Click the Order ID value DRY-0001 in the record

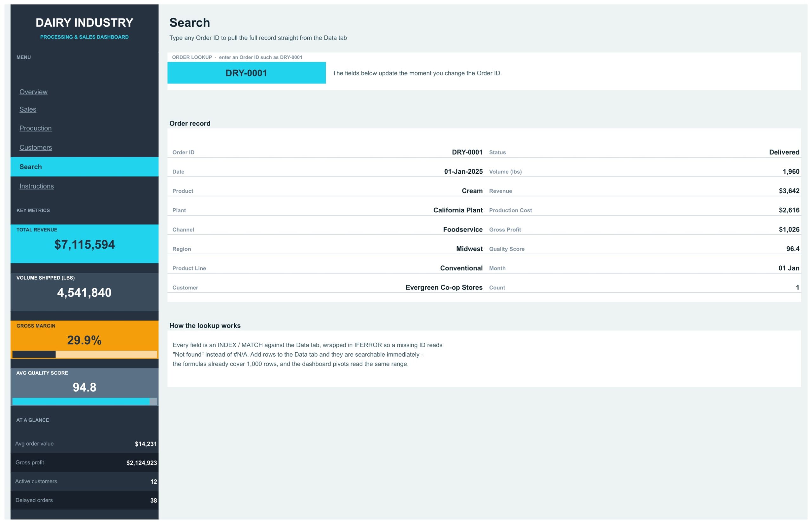pos(467,152)
